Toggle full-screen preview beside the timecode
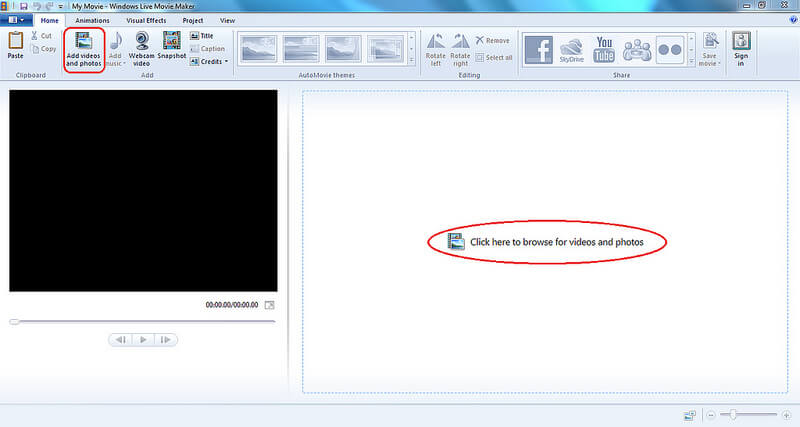800x427 pixels. coord(269,304)
